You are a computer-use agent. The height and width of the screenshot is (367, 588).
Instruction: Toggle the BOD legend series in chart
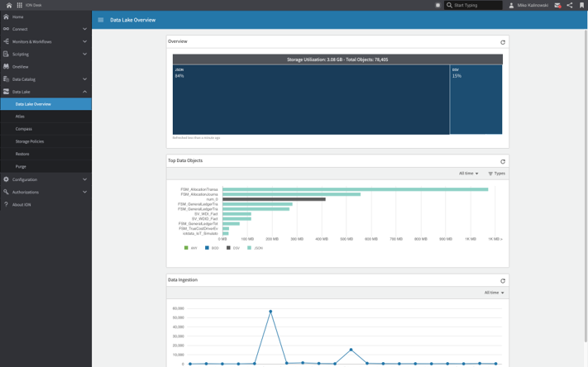[212, 248]
